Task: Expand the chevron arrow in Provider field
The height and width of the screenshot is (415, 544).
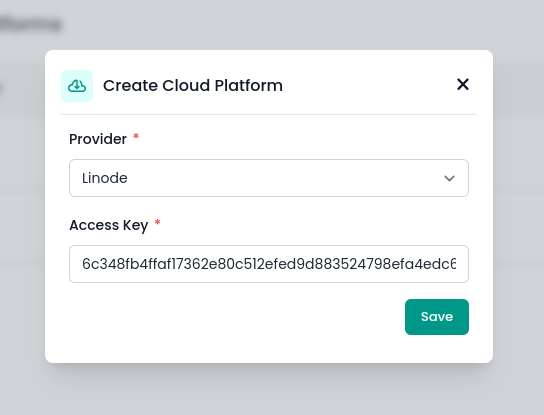Action: pos(449,178)
